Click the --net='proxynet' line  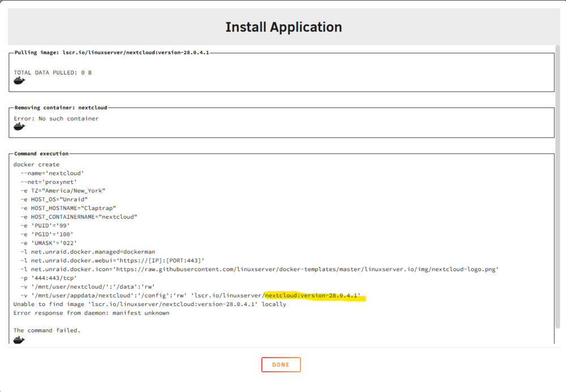pyautogui.click(x=48, y=182)
